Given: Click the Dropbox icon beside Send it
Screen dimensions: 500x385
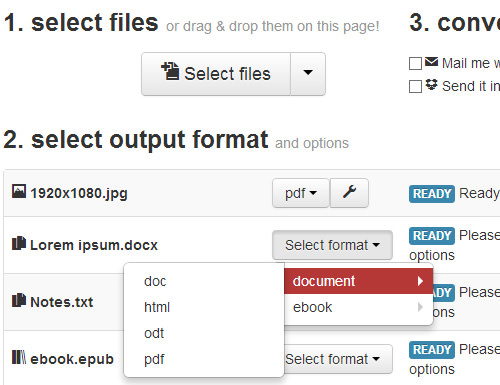Looking at the screenshot, I should click(x=431, y=85).
